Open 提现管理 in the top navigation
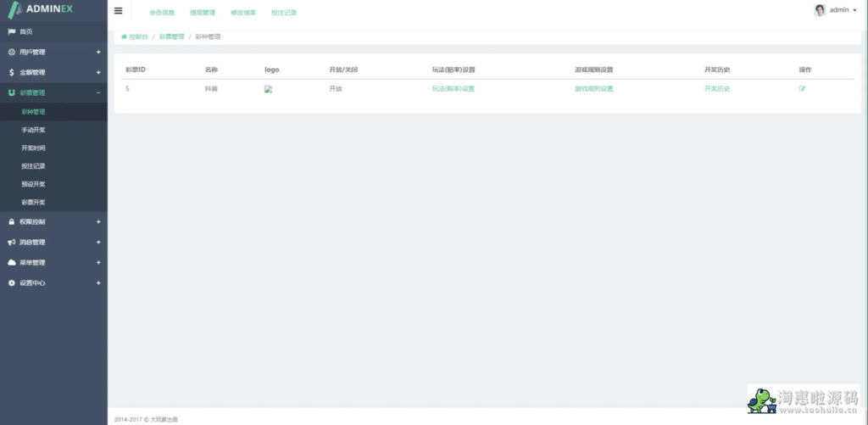The image size is (868, 425). [203, 13]
